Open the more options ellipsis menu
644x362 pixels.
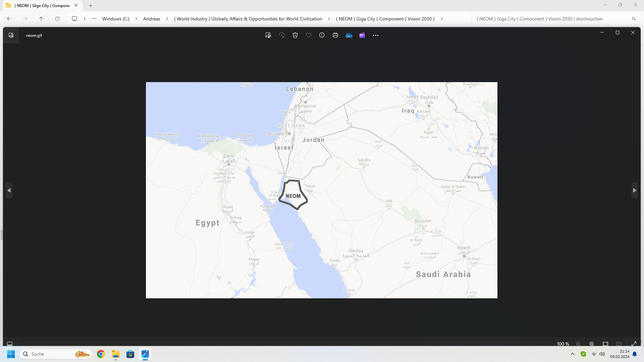[376, 35]
